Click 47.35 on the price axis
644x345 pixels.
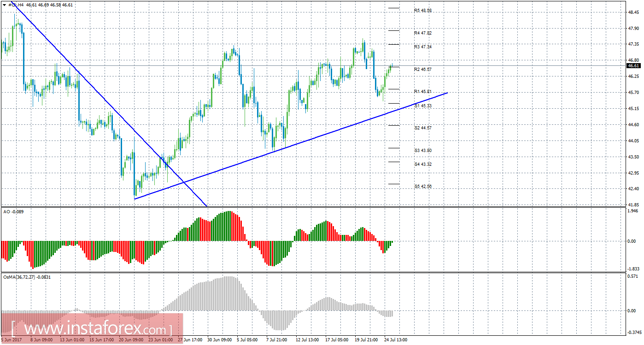[633, 45]
